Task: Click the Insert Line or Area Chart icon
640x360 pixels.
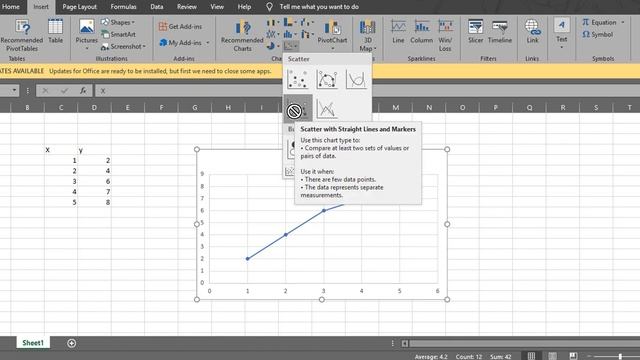Action: click(x=271, y=34)
